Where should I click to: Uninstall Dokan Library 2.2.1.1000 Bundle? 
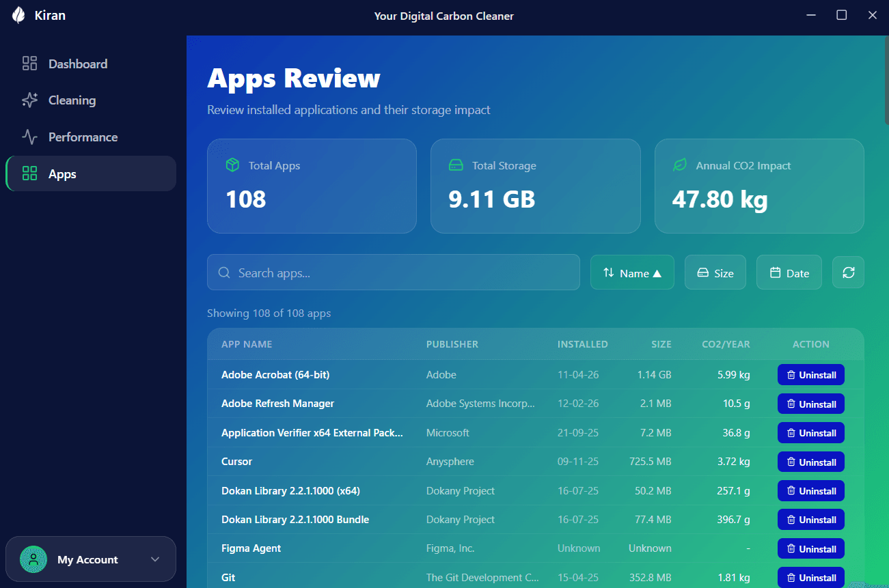click(x=811, y=520)
